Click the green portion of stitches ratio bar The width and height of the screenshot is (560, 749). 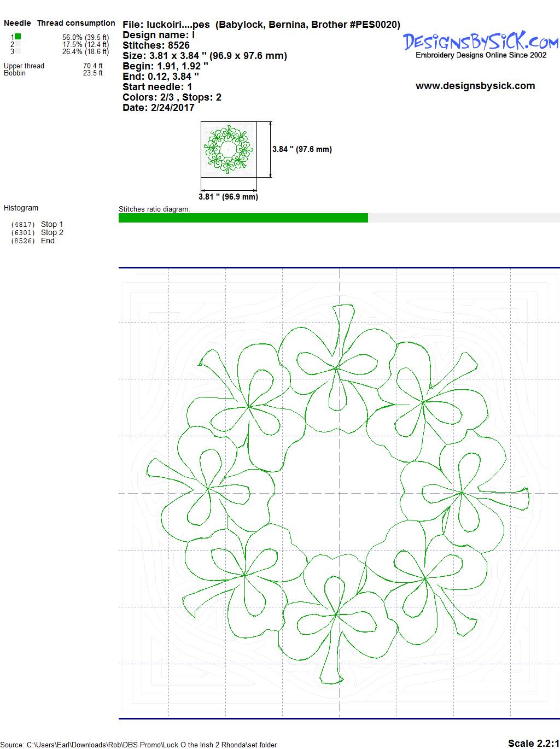tap(243, 218)
